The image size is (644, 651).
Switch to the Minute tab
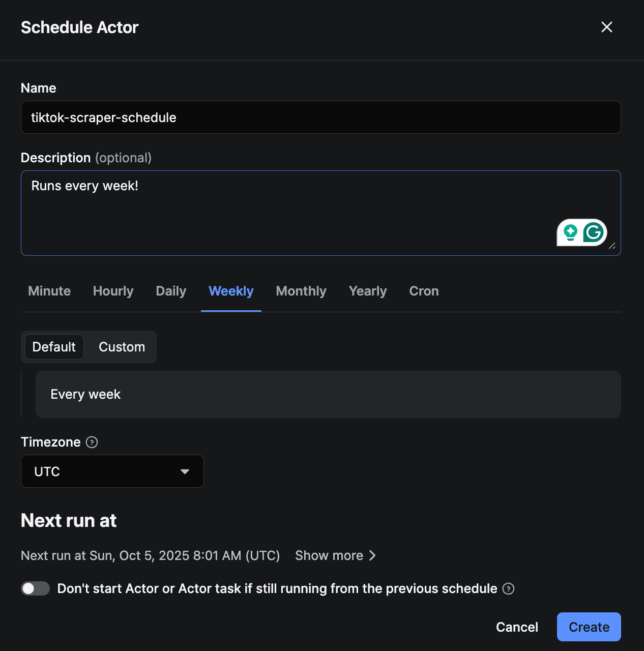point(49,291)
